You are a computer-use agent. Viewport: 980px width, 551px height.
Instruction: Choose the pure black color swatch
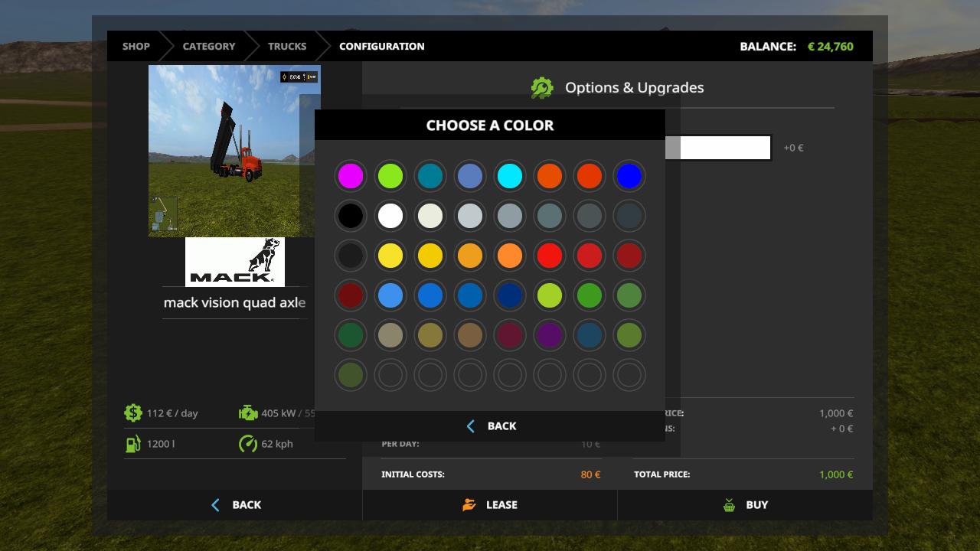[x=351, y=216]
